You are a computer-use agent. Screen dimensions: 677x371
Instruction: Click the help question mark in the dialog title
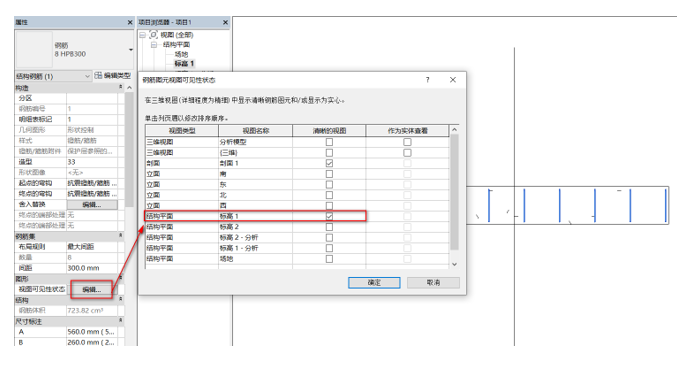tap(427, 80)
